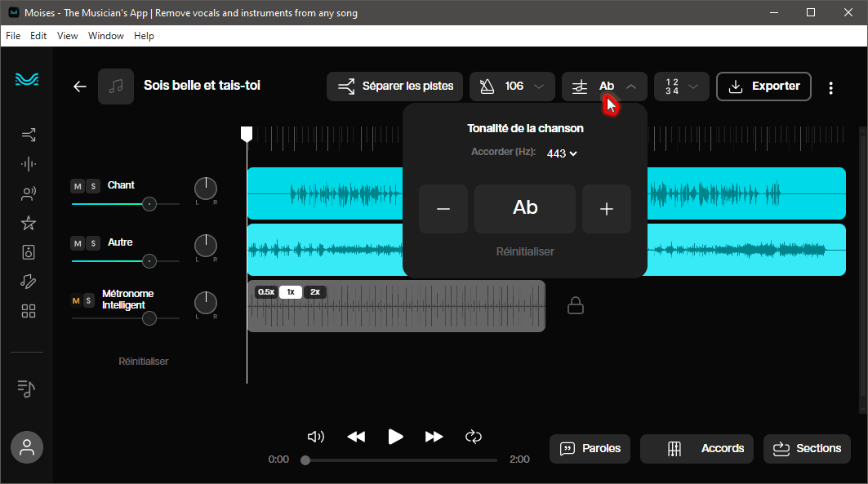Click the Exporter button
Screen dimensions: 868x484
(x=763, y=87)
